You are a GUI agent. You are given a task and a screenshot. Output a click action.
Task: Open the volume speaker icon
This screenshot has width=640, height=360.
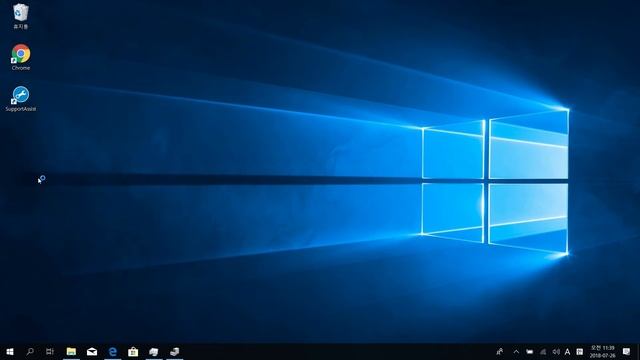click(x=556, y=351)
